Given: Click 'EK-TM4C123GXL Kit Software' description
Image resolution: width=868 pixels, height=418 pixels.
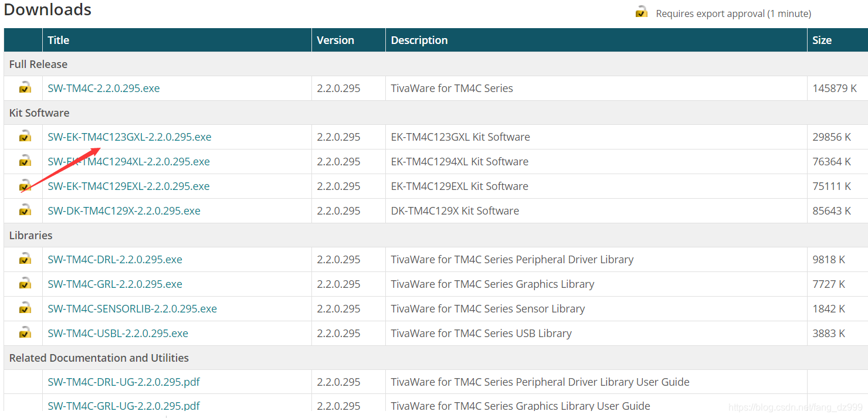Looking at the screenshot, I should [x=460, y=137].
